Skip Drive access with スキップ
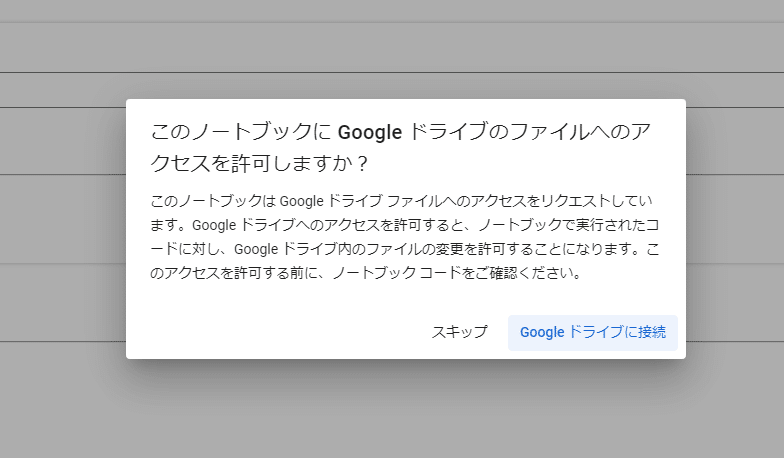Screen dimensions: 784x458 pyautogui.click(x=459, y=332)
